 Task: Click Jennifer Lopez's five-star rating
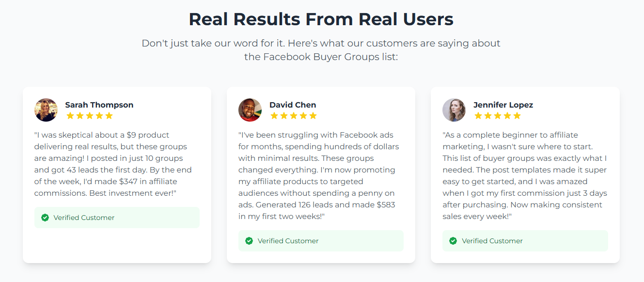pyautogui.click(x=497, y=116)
